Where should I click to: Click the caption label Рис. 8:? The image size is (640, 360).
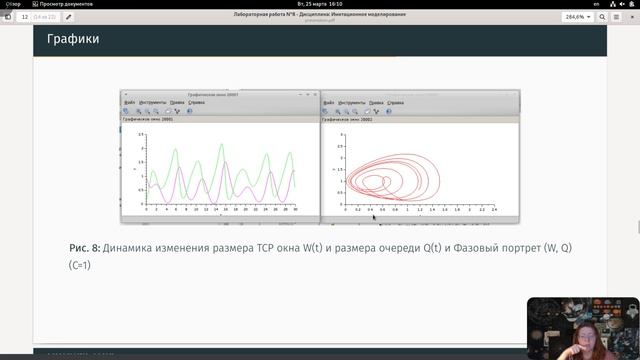coord(84,248)
